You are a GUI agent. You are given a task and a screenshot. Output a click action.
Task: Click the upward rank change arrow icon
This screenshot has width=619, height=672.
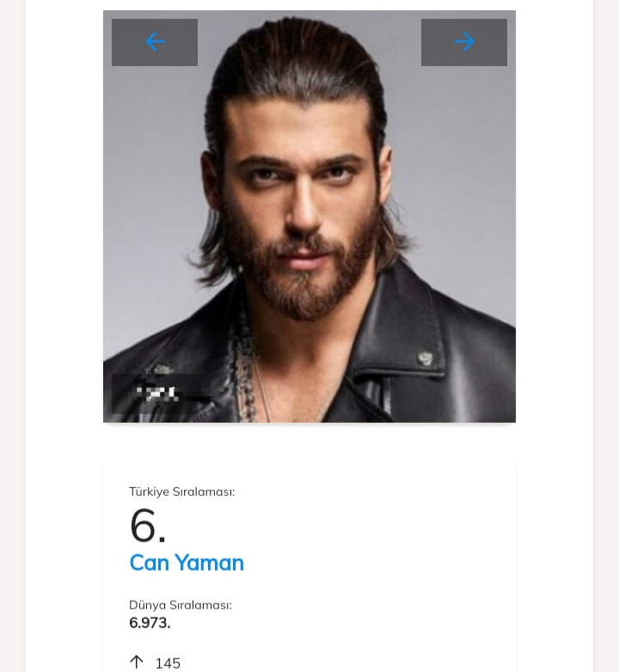click(x=137, y=662)
